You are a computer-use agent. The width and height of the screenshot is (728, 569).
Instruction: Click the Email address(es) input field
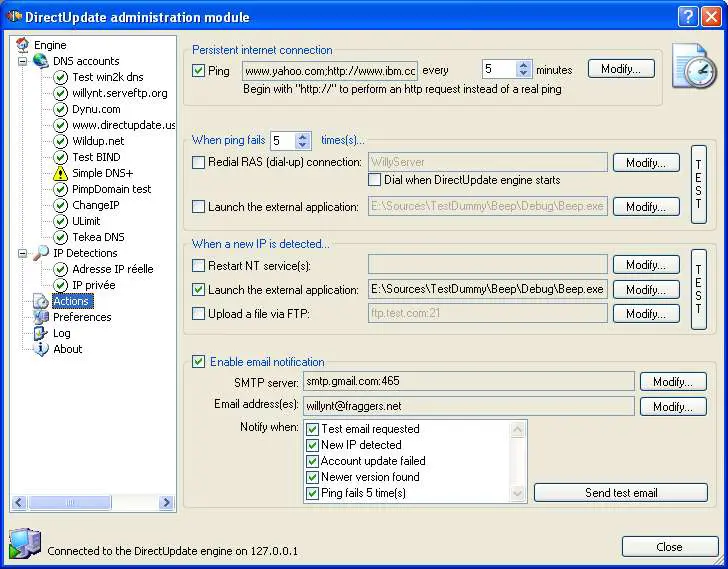[x=468, y=407]
